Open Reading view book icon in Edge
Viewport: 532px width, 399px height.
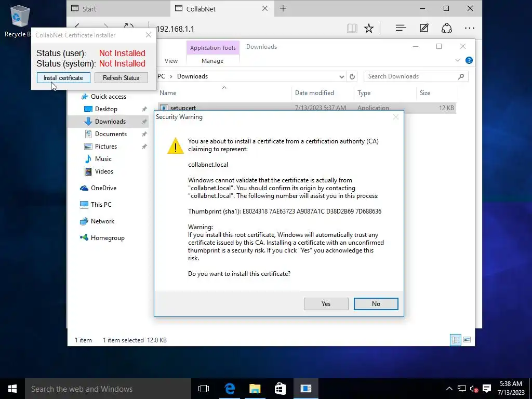click(x=352, y=28)
